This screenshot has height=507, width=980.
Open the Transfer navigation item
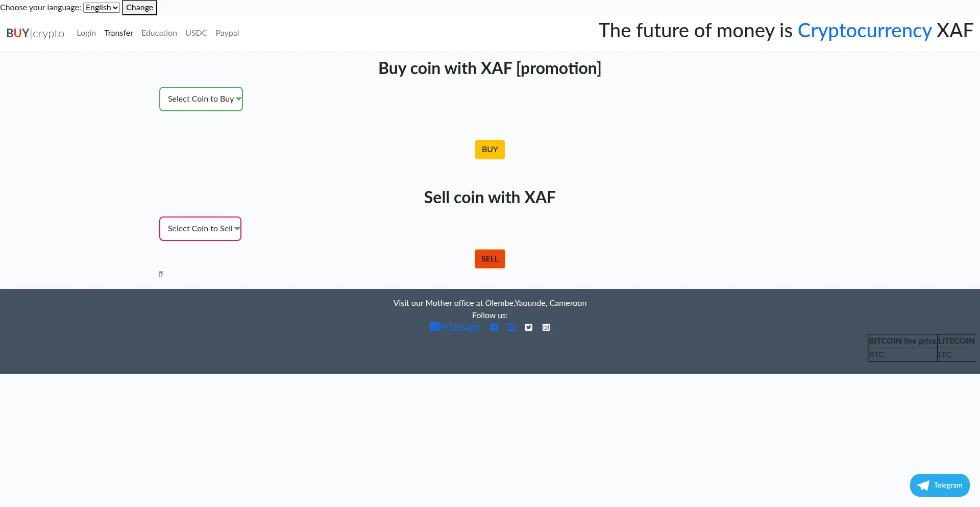tap(118, 33)
